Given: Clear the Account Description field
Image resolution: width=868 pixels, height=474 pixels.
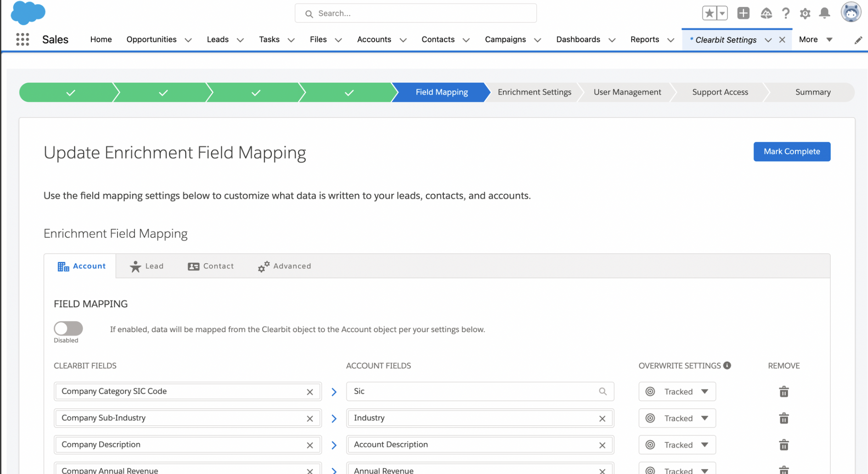Looking at the screenshot, I should (x=603, y=445).
